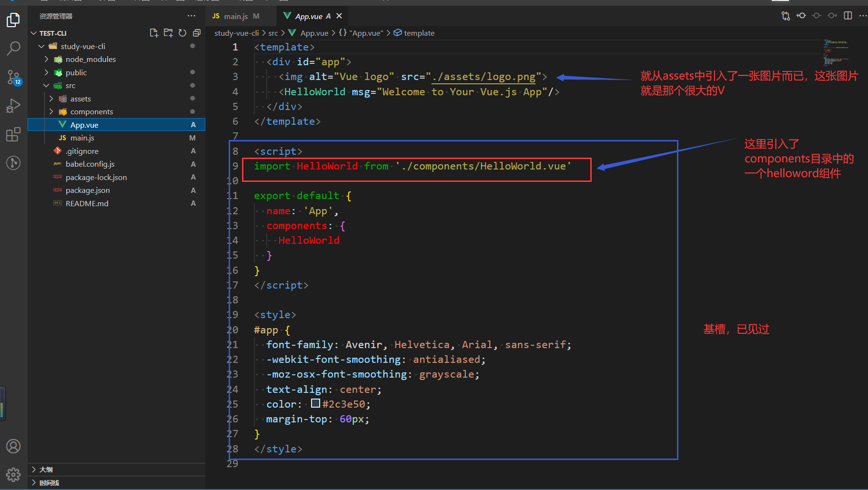Open main.js in file tree
The image size is (868, 490).
[117, 138]
